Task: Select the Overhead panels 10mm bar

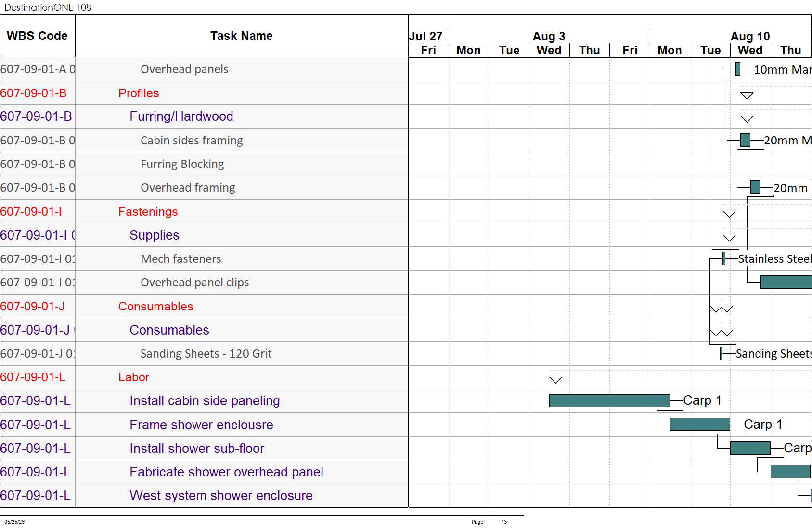Action: [738, 69]
